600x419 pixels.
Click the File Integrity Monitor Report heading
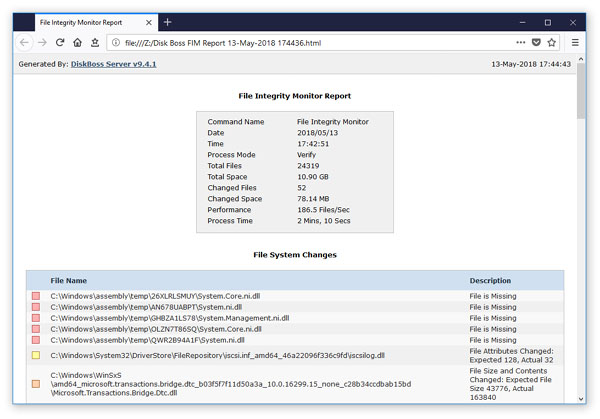point(295,96)
